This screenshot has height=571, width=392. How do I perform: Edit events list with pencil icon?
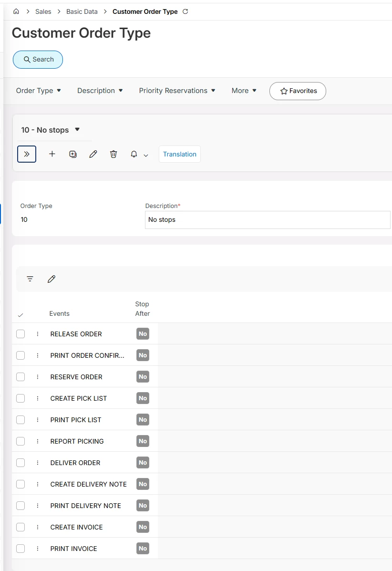click(52, 279)
